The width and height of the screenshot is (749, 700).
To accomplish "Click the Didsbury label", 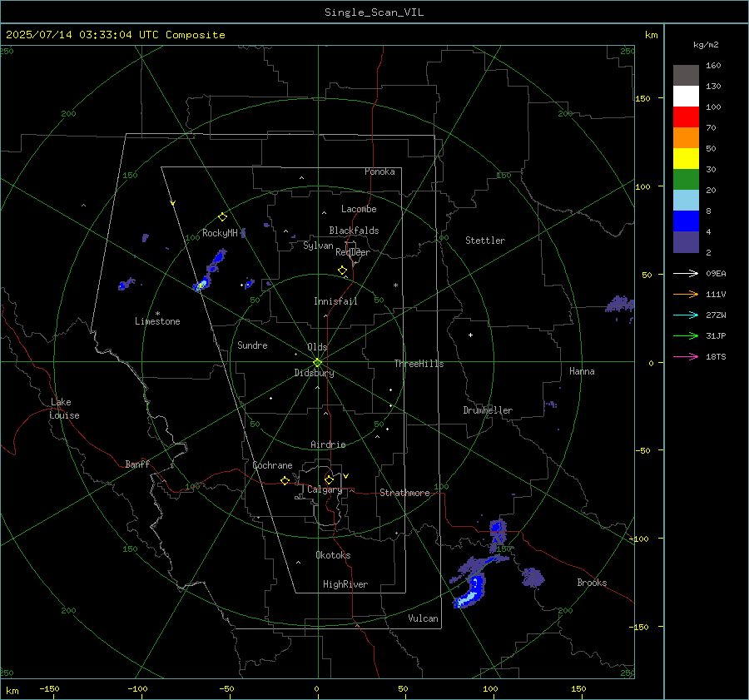I will (x=314, y=373).
